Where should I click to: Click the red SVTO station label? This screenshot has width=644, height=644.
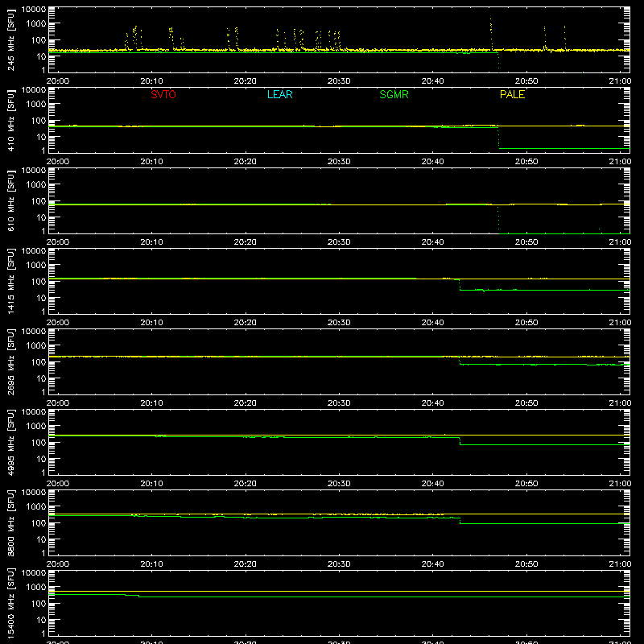tap(163, 94)
